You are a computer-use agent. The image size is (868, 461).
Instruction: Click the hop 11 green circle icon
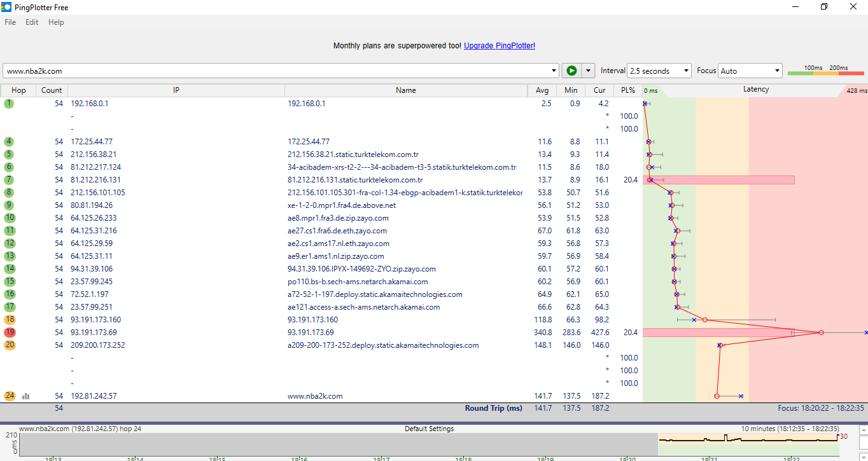(x=9, y=230)
